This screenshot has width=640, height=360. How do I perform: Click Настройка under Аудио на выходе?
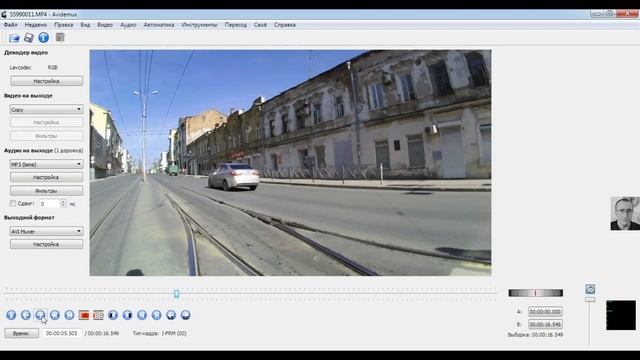coord(47,178)
